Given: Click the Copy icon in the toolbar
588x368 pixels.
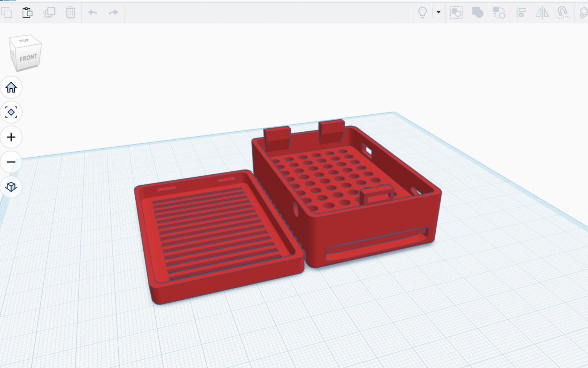Looking at the screenshot, I should [x=7, y=12].
